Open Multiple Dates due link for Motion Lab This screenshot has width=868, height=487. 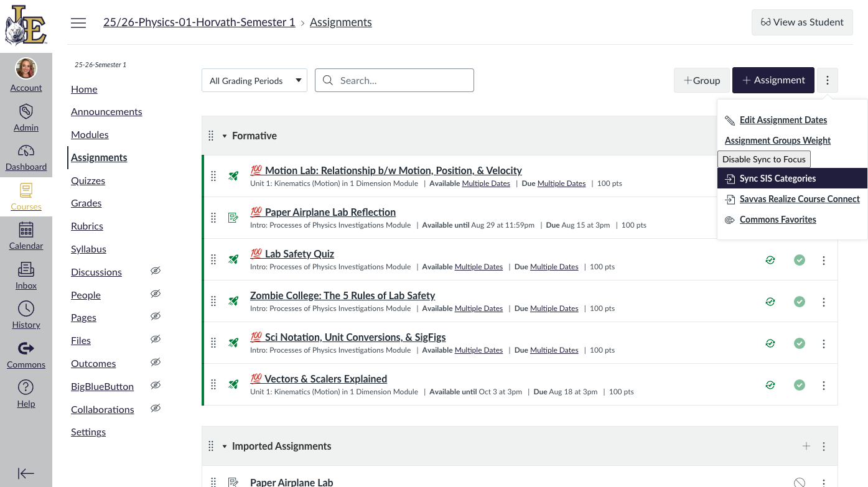561,183
